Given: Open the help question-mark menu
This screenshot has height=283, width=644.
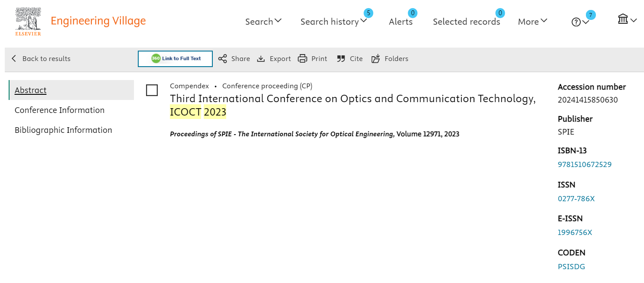Looking at the screenshot, I should tap(580, 22).
